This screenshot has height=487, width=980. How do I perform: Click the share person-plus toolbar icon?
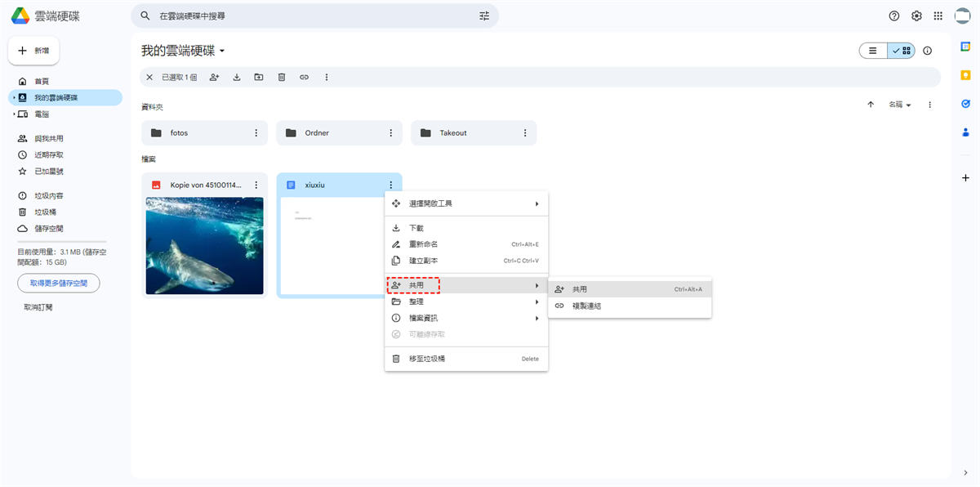coord(214,77)
